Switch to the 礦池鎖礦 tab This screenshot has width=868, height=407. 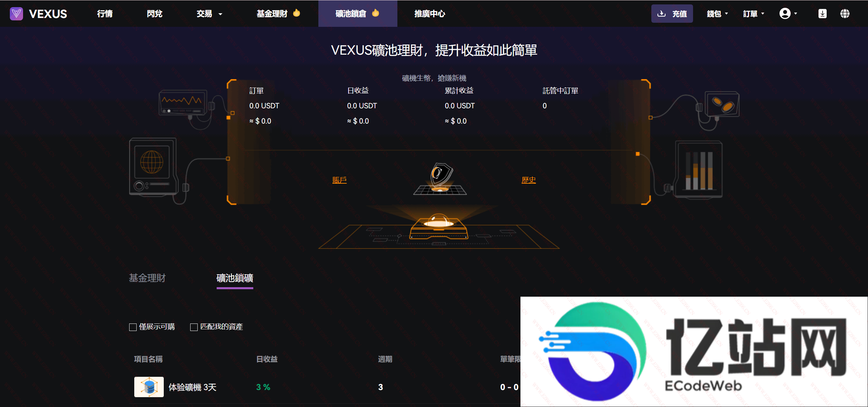235,278
